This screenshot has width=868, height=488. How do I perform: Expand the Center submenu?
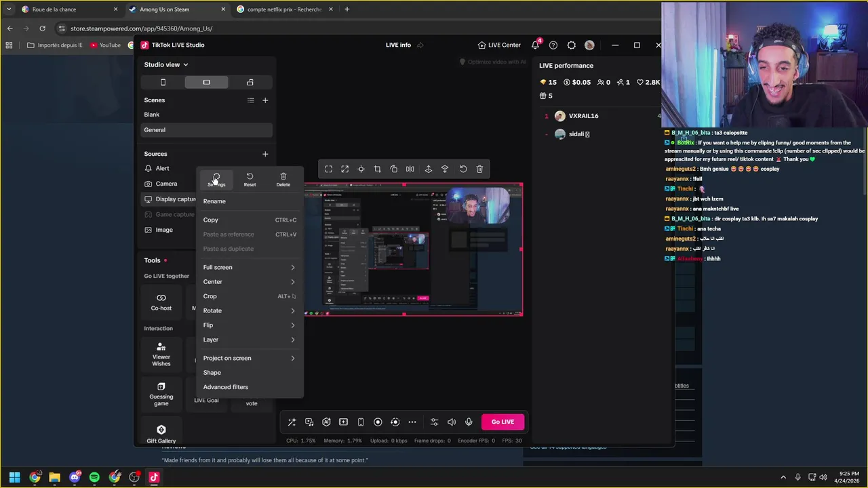[x=249, y=281]
